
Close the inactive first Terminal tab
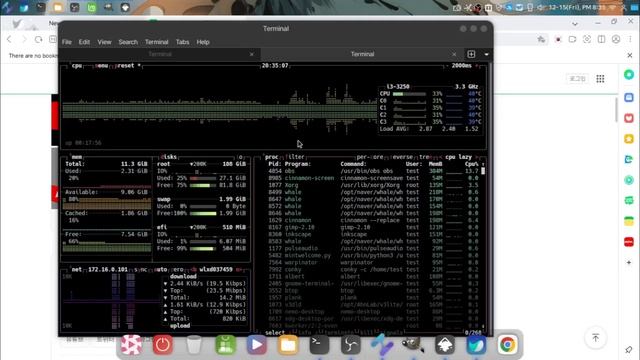pos(251,54)
